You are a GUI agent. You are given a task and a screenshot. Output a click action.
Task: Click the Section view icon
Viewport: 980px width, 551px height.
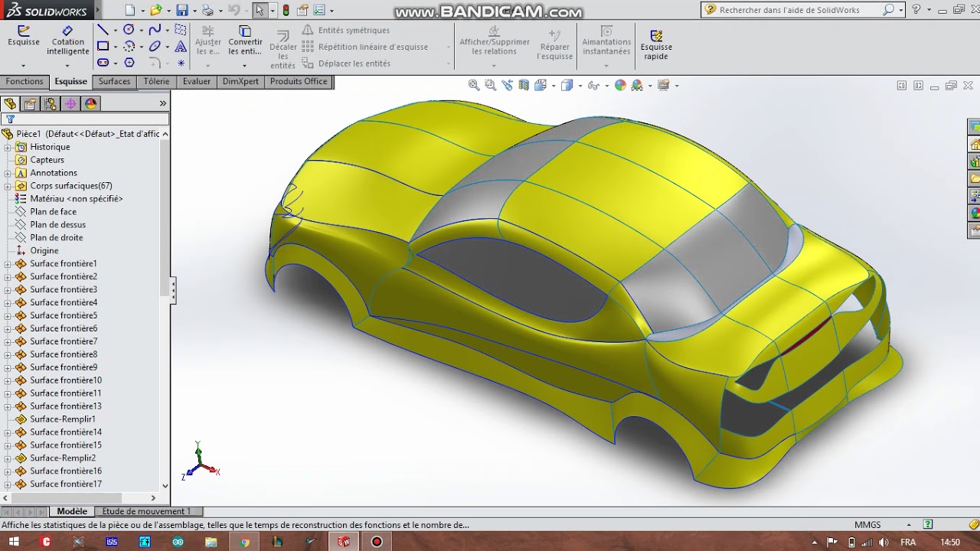(524, 86)
